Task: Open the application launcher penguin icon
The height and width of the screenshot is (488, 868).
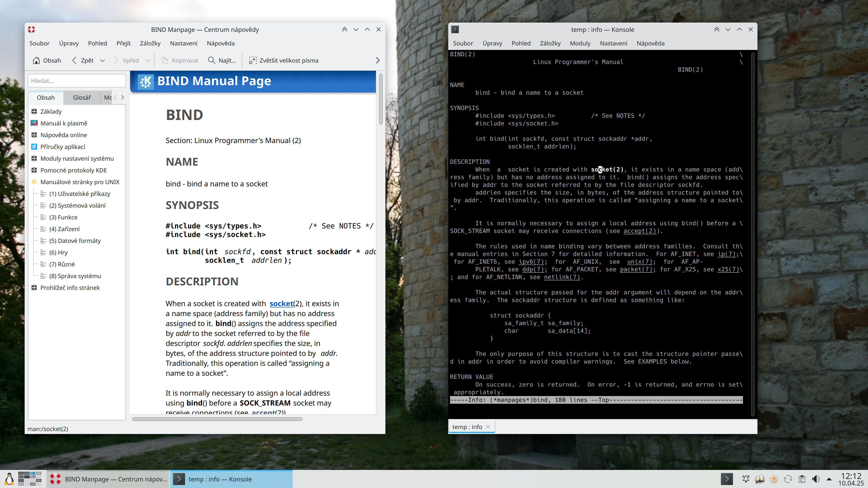Action: click(x=9, y=479)
